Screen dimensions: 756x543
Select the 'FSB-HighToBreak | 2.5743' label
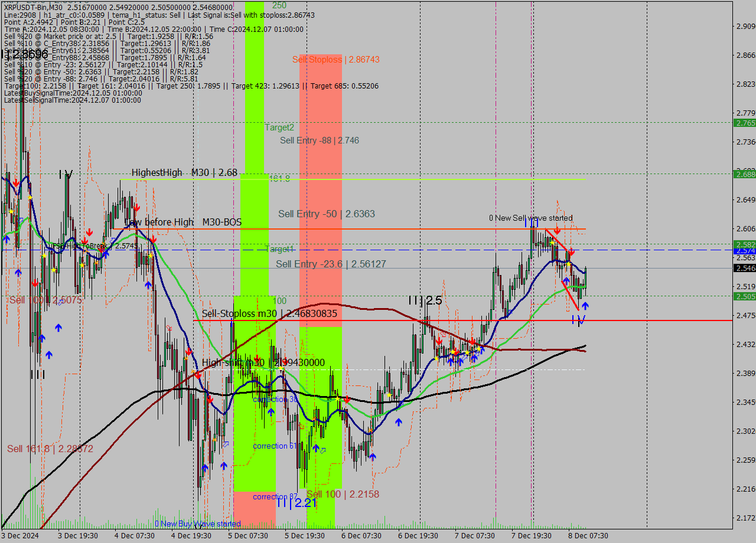tap(94, 246)
